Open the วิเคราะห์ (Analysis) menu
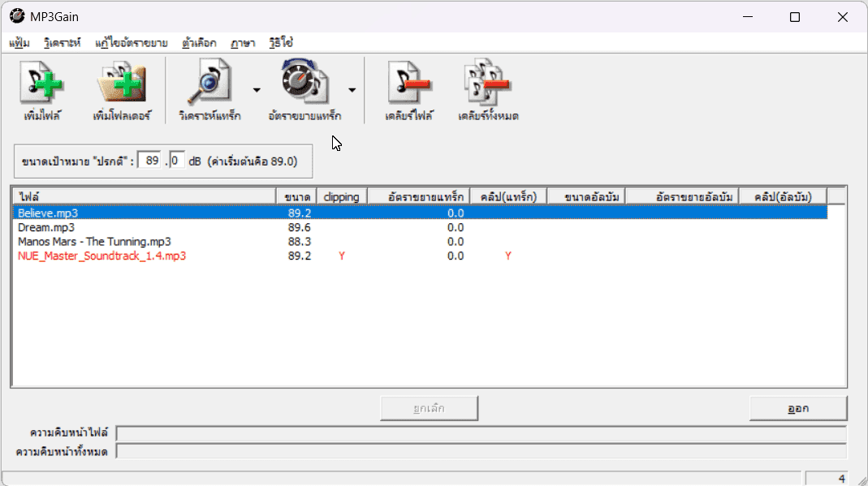 pyautogui.click(x=62, y=42)
